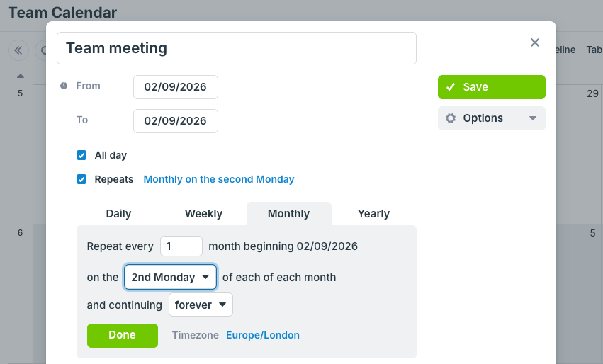Switch to the Yearly tab

373,213
